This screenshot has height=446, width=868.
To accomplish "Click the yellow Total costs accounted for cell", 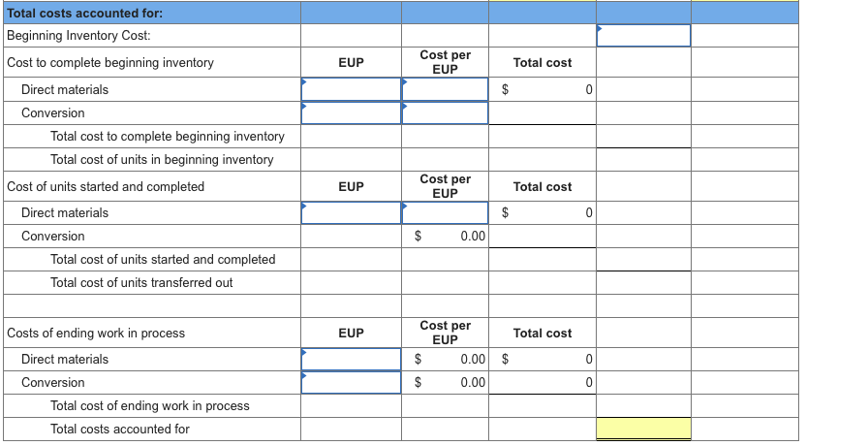I will coord(643,429).
